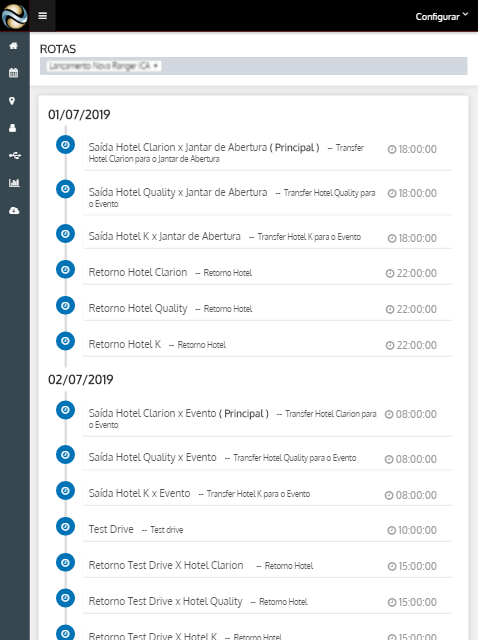Click 18:00:00 time on Hotel Quality Jantar row

pyautogui.click(x=412, y=193)
